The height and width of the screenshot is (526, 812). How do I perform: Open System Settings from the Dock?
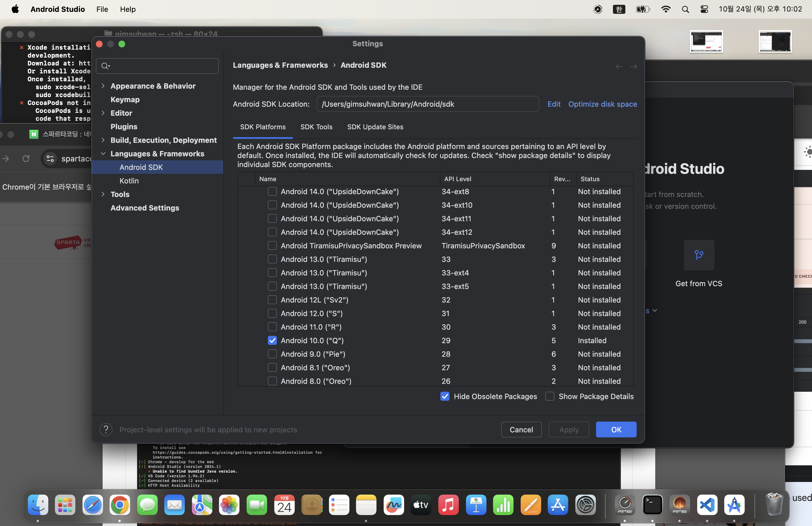tap(586, 505)
